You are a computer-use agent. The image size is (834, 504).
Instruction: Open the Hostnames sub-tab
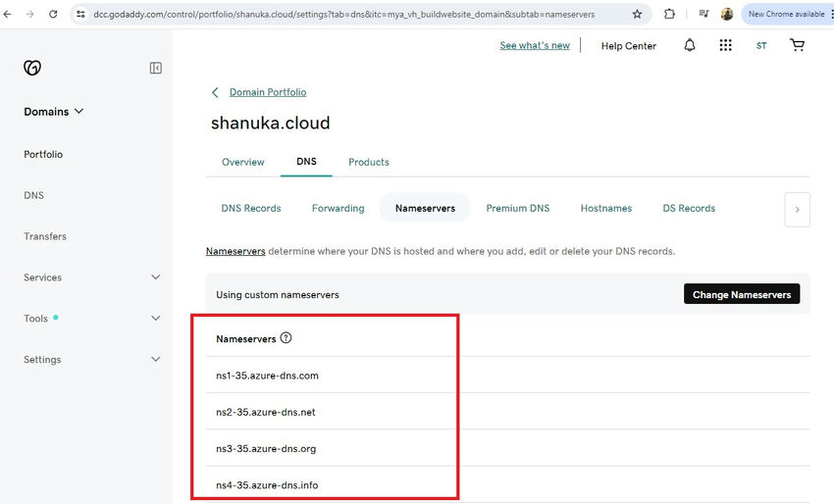click(x=605, y=209)
